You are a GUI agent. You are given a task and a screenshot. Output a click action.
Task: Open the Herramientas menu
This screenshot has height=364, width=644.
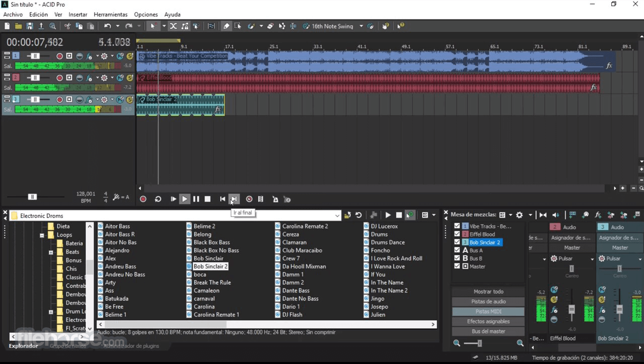click(111, 15)
